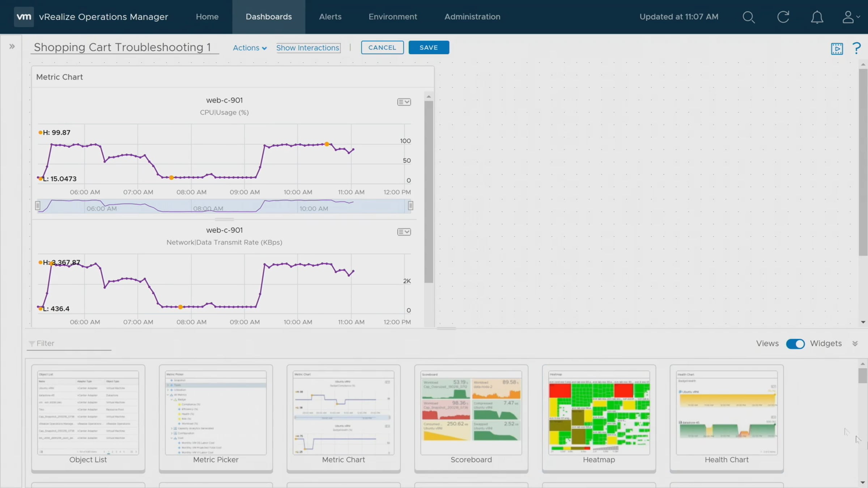
Task: Expand the left side navigation panel
Action: [12, 46]
